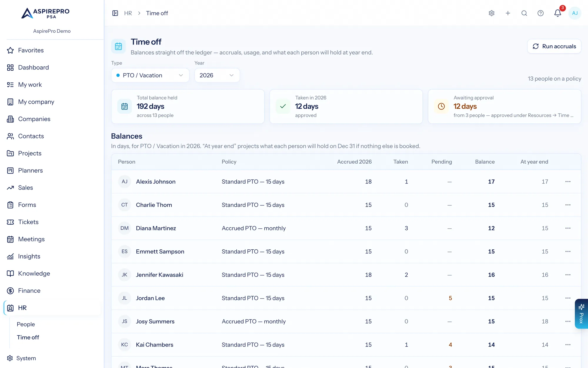Click the AspirePro PSA logo
588x368 pixels.
pos(45,13)
